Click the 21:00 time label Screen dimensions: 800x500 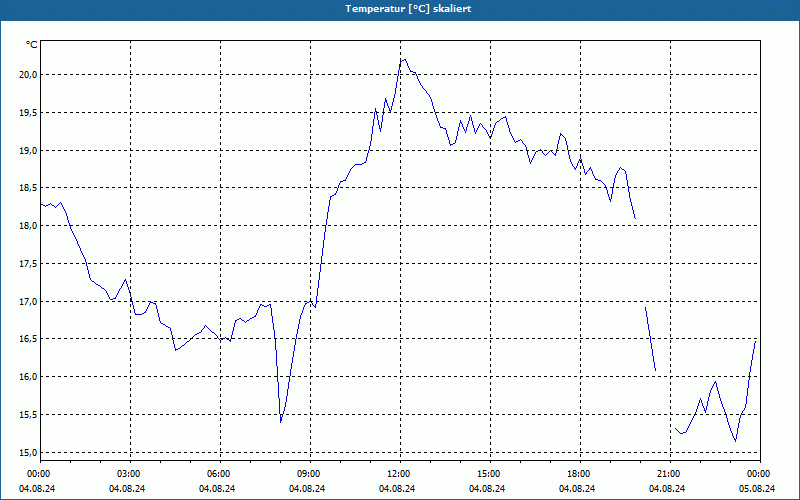point(668,474)
